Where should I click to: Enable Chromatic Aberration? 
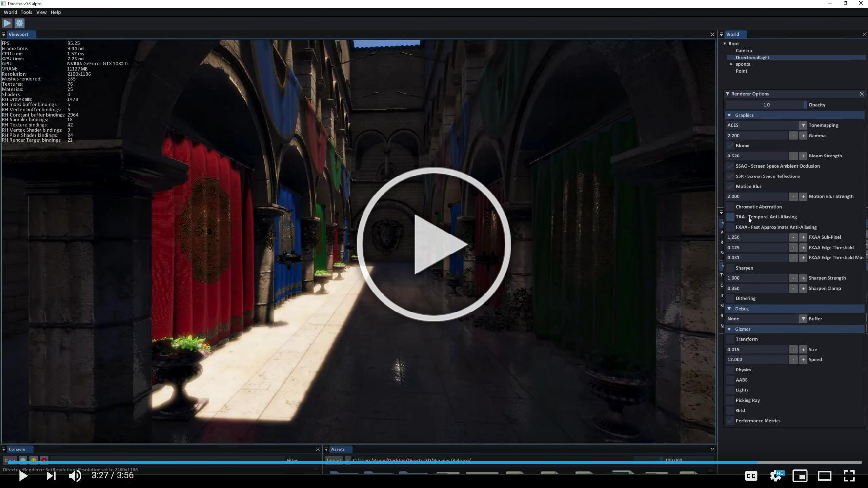(x=730, y=207)
